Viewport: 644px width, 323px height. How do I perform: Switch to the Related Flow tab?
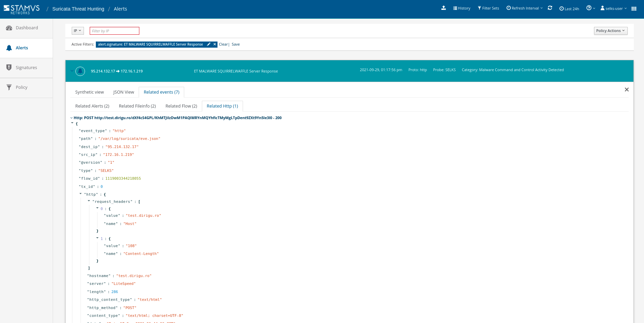pyautogui.click(x=181, y=106)
